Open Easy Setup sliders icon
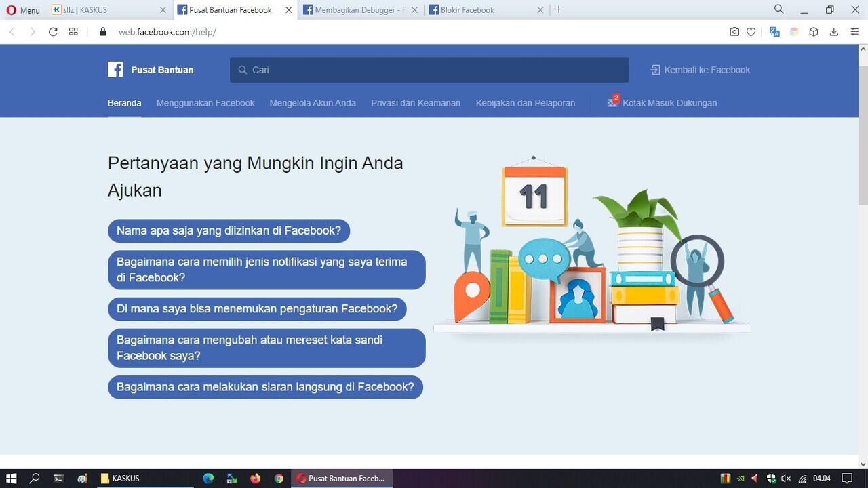This screenshot has height=488, width=868. [x=854, y=32]
